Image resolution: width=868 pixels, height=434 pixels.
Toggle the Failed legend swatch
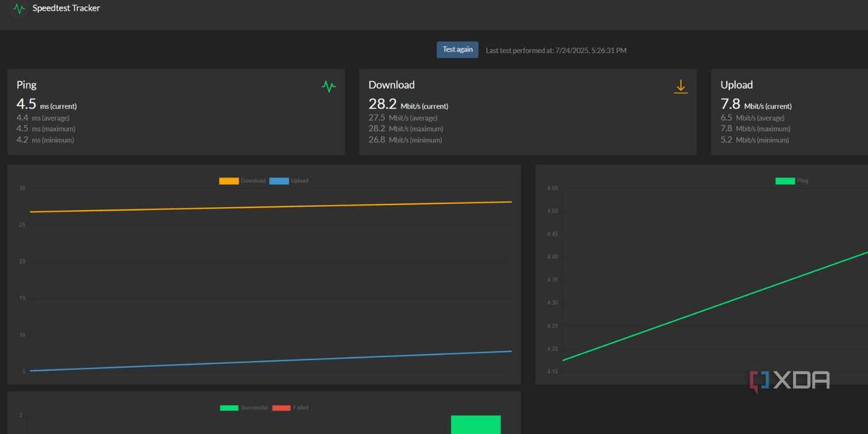pyautogui.click(x=281, y=408)
